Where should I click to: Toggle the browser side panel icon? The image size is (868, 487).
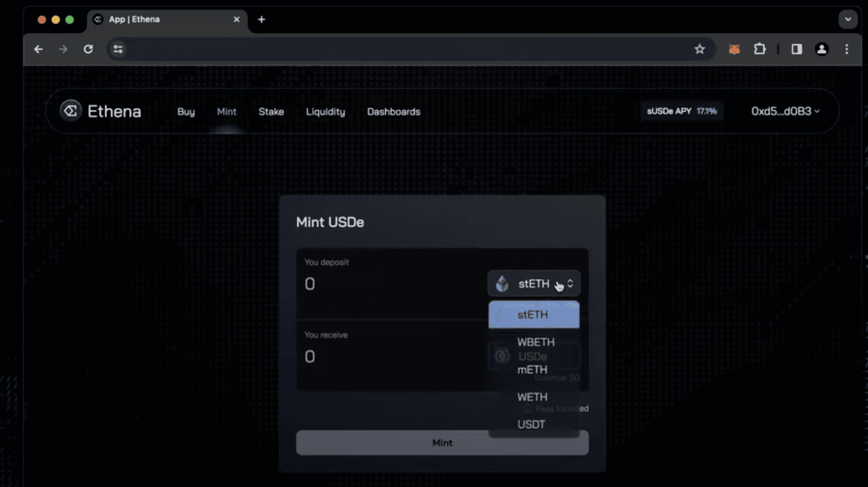[796, 49]
